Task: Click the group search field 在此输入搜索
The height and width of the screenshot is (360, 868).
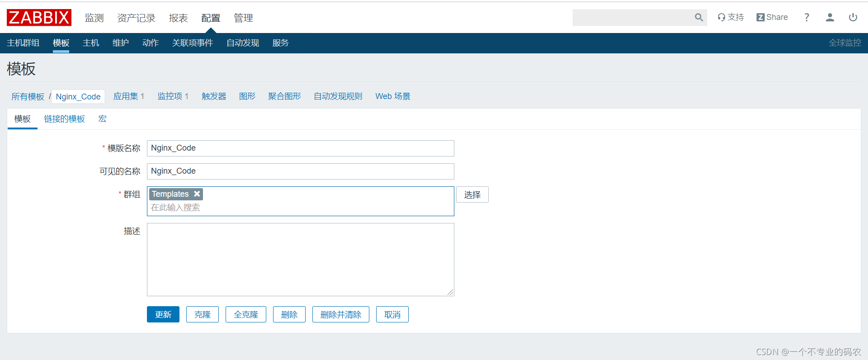Action: [301, 208]
